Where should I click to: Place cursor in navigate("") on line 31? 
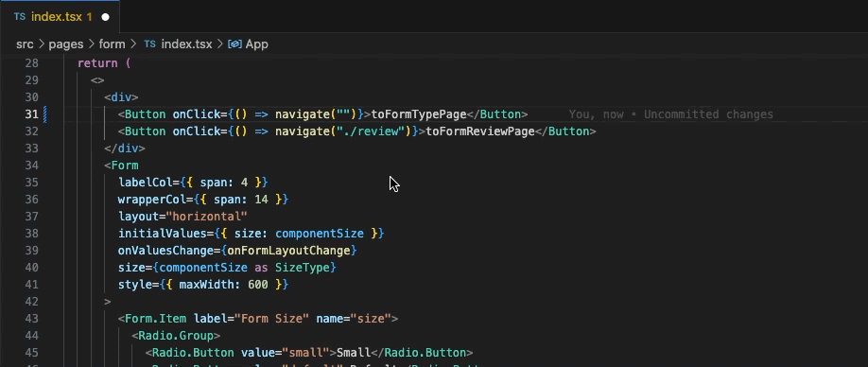[x=316, y=114]
